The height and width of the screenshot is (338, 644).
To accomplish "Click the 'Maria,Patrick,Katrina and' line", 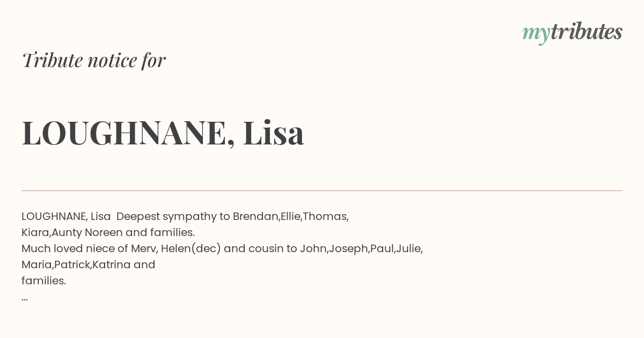I will (x=89, y=264).
